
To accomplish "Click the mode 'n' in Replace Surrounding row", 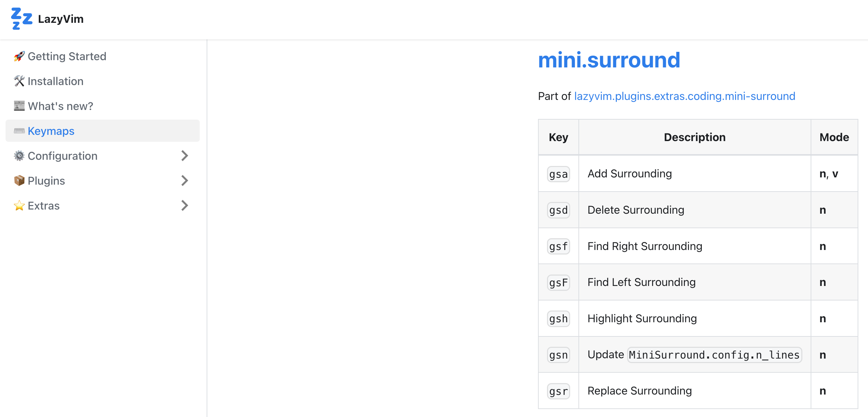I will [823, 391].
